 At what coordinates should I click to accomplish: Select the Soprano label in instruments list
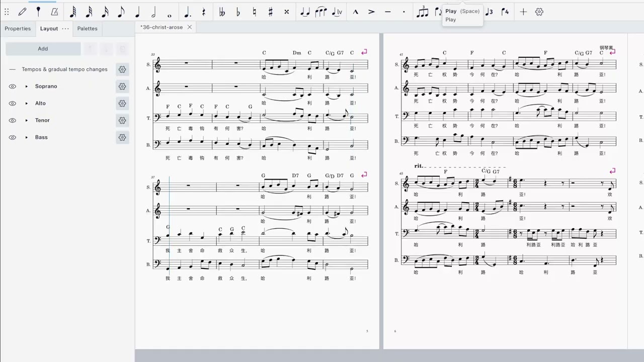coord(46,86)
